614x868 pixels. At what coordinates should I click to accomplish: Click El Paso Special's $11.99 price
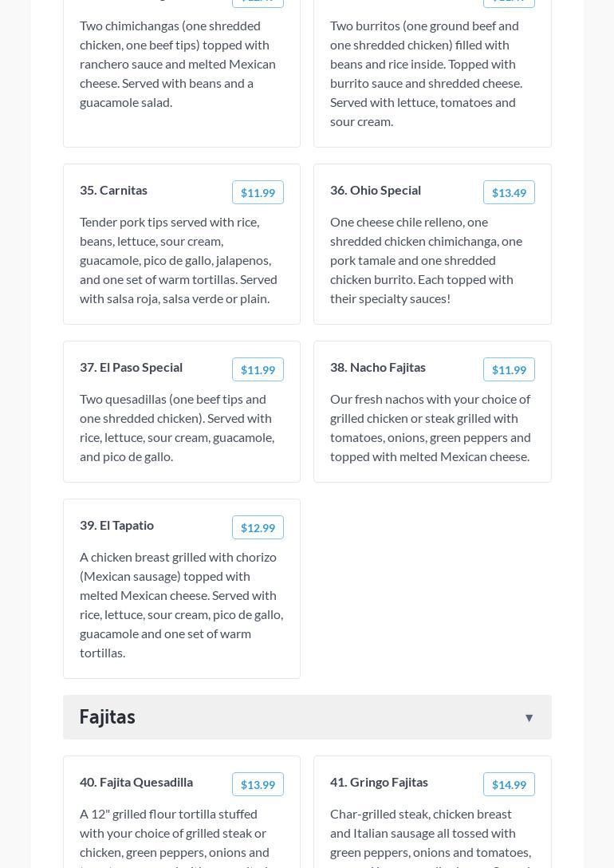[258, 369]
